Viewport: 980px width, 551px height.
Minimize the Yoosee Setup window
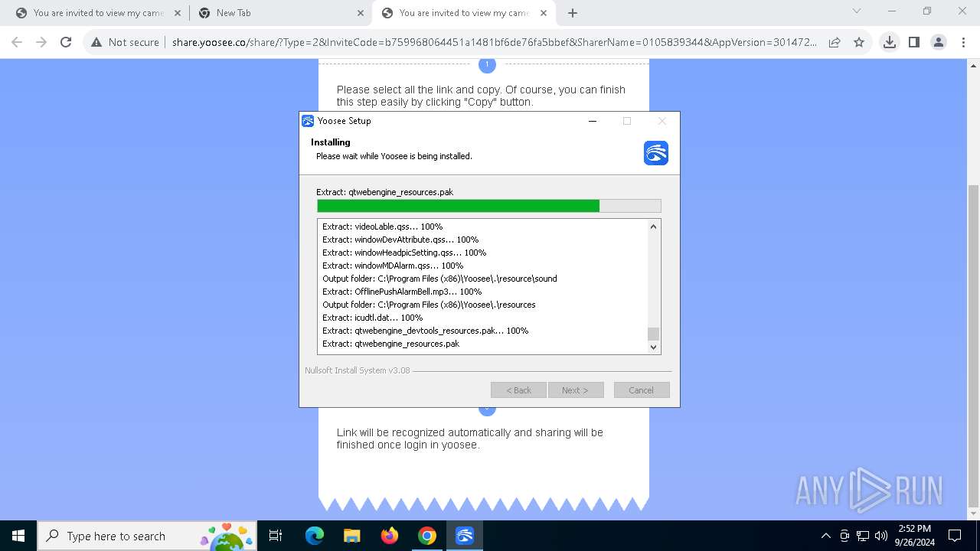coord(593,121)
